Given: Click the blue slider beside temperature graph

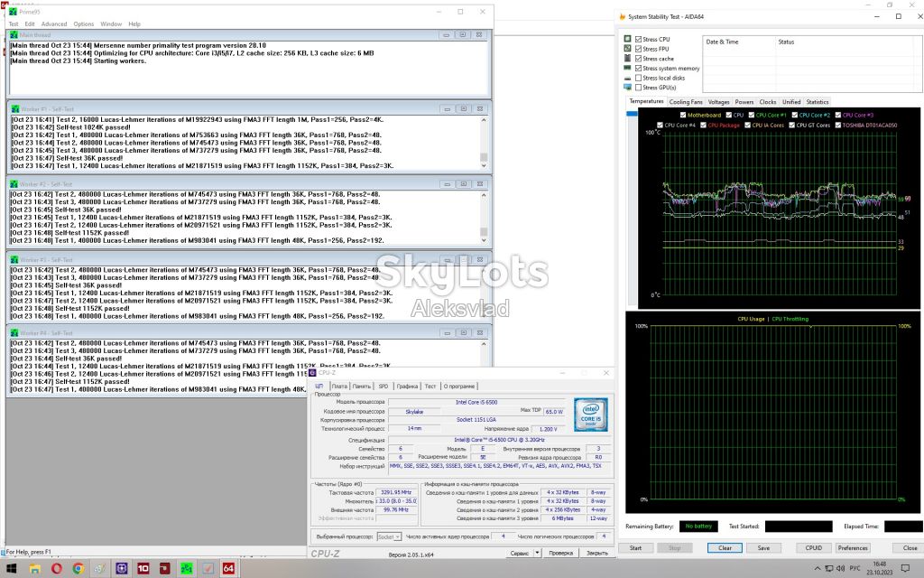Looking at the screenshot, I should [632, 113].
